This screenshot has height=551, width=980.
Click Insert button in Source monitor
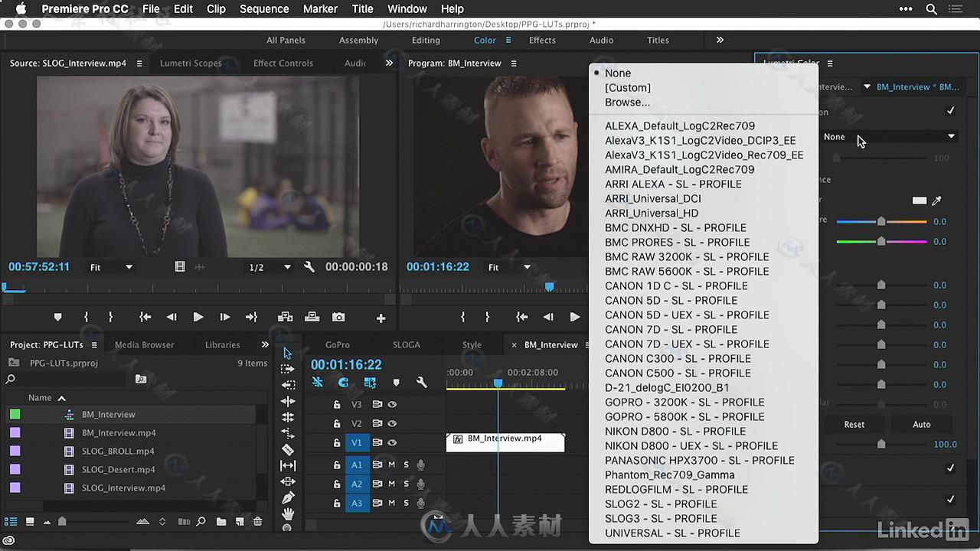[x=285, y=317]
